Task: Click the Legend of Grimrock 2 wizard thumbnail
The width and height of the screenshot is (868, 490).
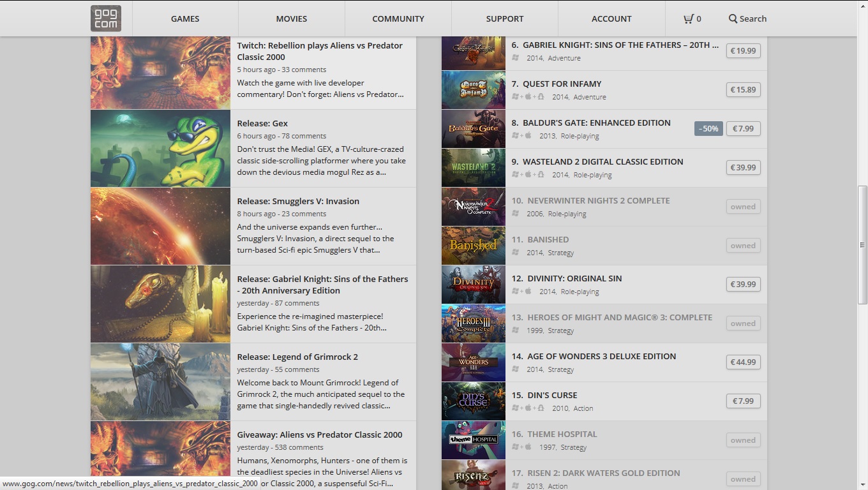Action: 160,382
